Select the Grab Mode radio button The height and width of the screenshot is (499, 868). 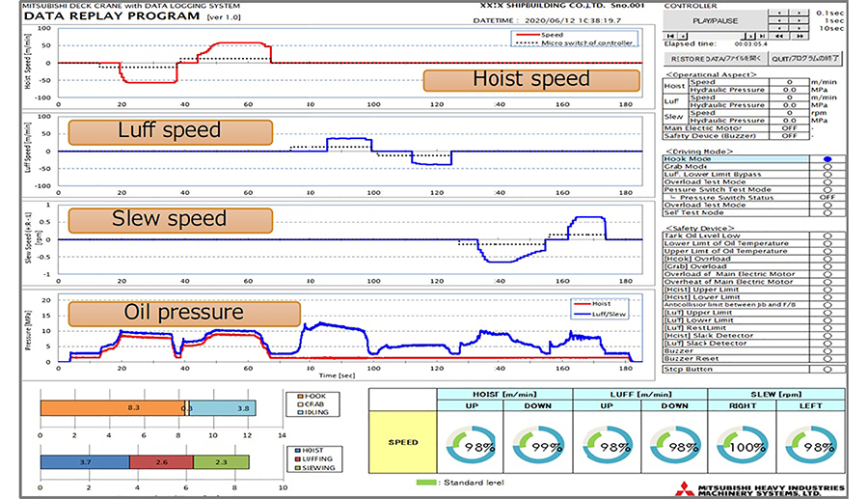pos(827,166)
